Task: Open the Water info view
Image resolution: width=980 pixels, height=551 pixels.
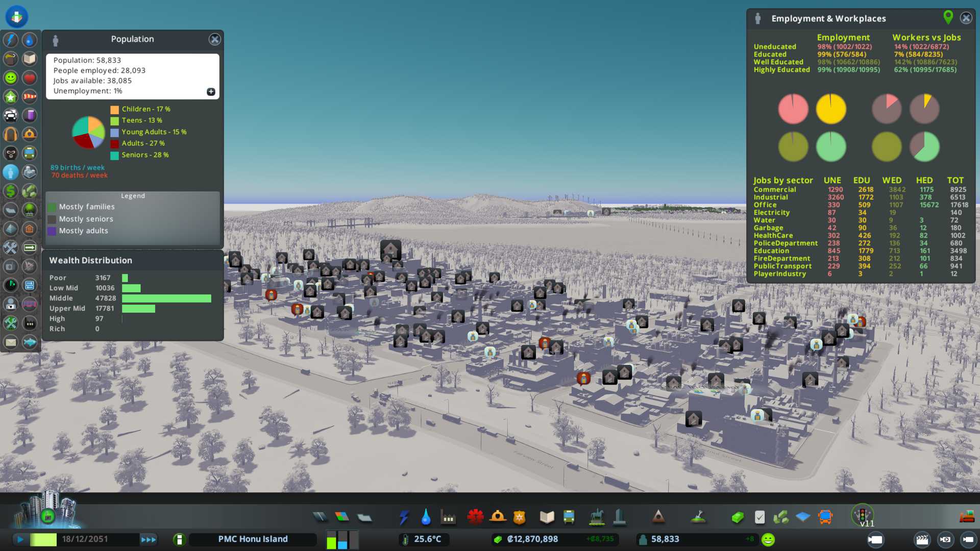Action: pos(30,40)
